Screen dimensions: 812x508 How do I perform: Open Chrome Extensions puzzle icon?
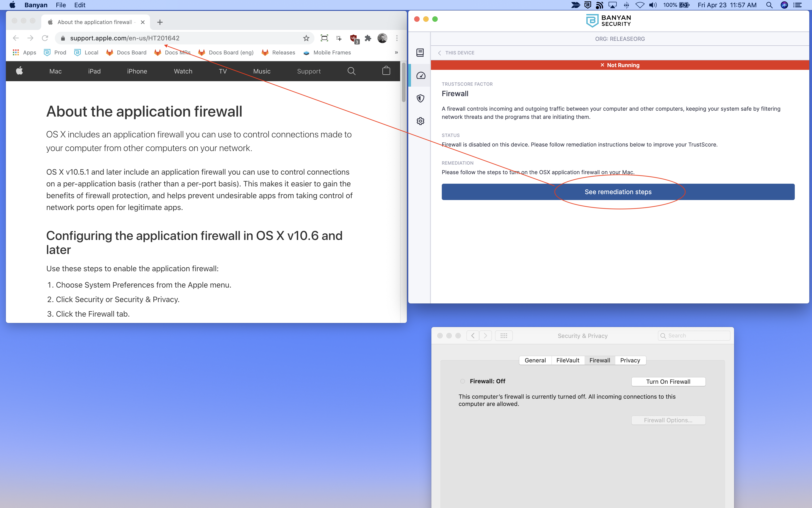(368, 38)
